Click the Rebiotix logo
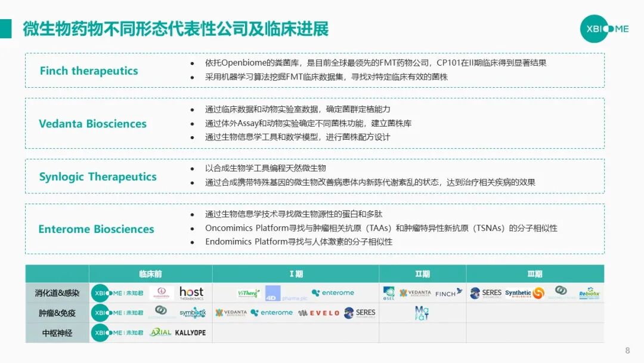The height and width of the screenshot is (363, 644). (x=589, y=293)
